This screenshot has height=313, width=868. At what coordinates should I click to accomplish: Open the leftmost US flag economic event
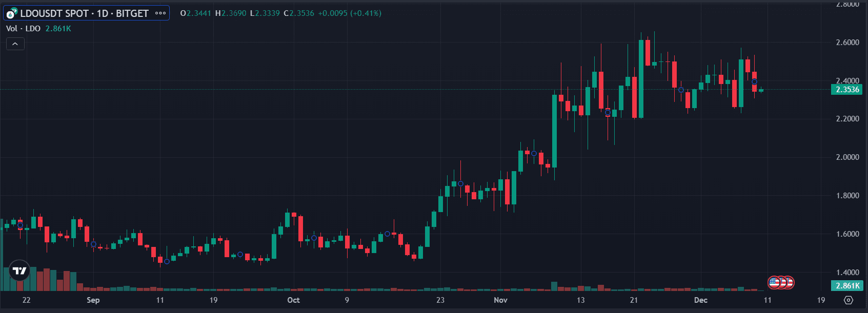click(x=774, y=282)
